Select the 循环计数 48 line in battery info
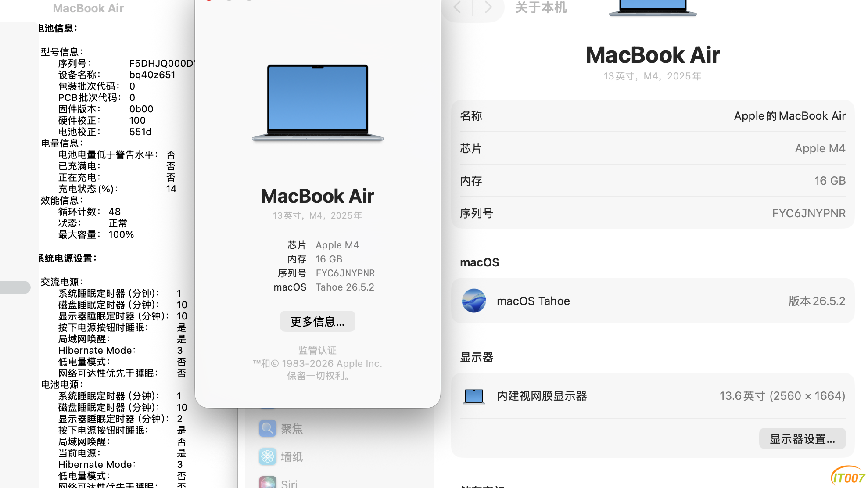Image resolution: width=868 pixels, height=488 pixels. coord(90,212)
